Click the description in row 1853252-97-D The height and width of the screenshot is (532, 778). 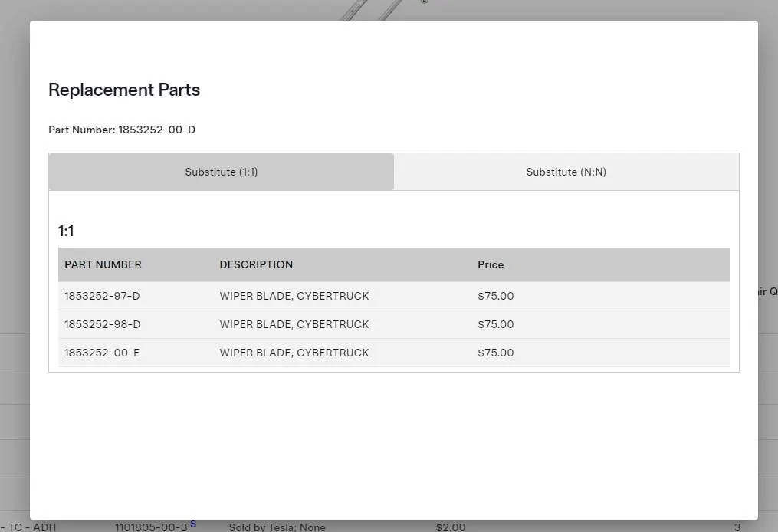294,296
